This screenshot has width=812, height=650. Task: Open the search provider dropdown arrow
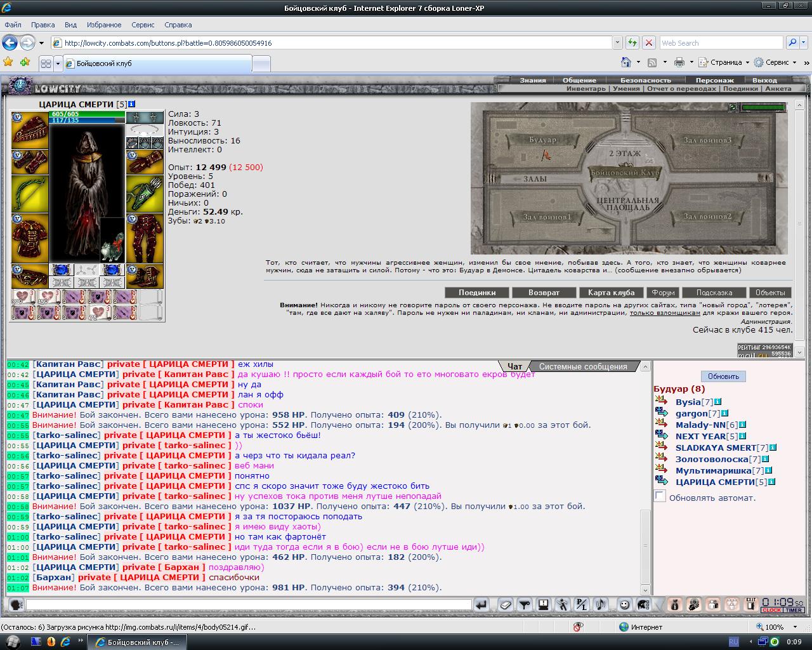coord(804,43)
